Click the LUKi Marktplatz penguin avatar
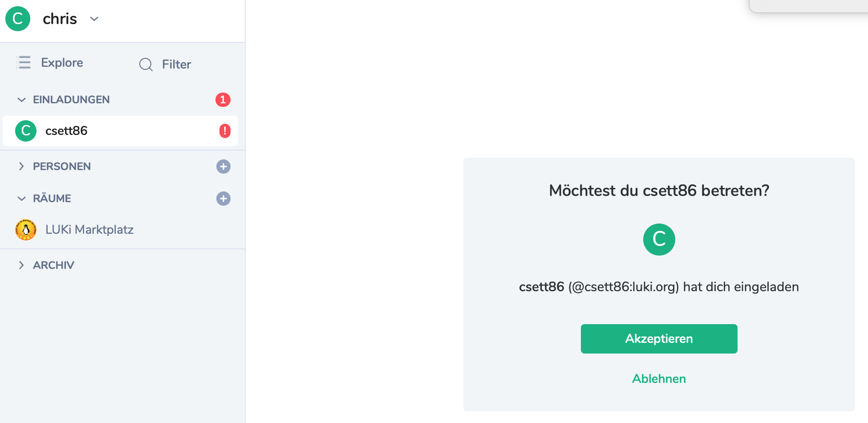 click(x=26, y=230)
